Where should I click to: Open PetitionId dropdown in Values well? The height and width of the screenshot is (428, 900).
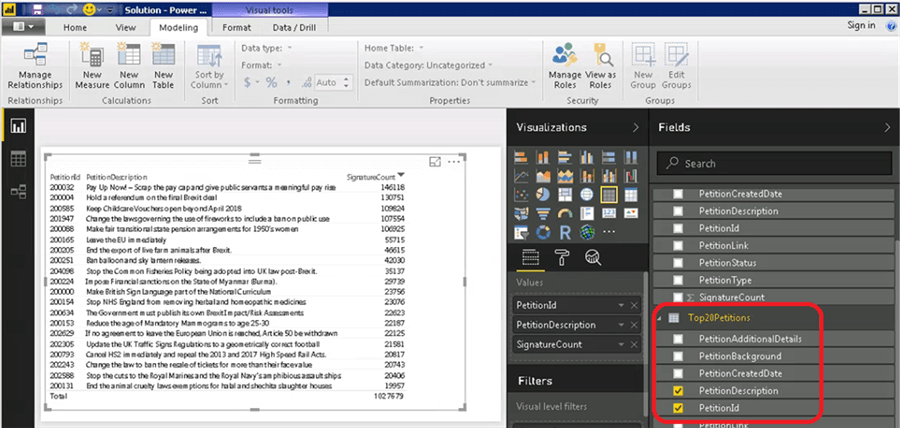click(x=621, y=306)
